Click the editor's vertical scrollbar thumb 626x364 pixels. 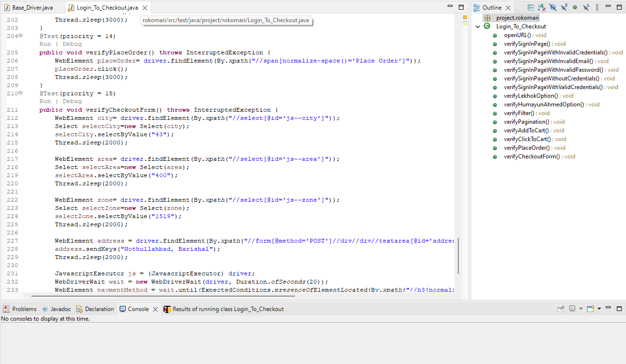coord(458,255)
